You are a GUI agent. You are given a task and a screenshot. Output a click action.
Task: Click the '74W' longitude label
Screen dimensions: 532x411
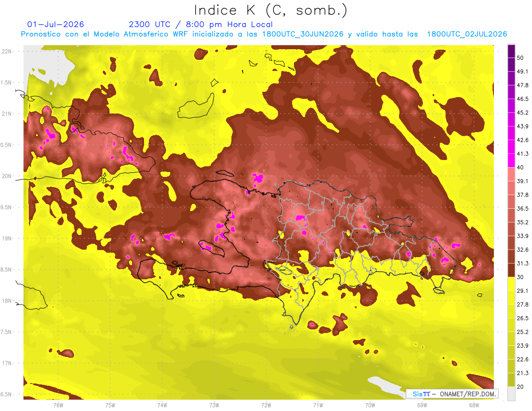pyautogui.click(x=162, y=405)
